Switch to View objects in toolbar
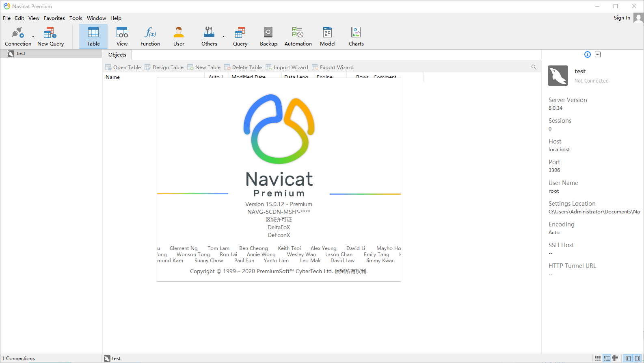Screen dimensions: 644x363 point(122,36)
